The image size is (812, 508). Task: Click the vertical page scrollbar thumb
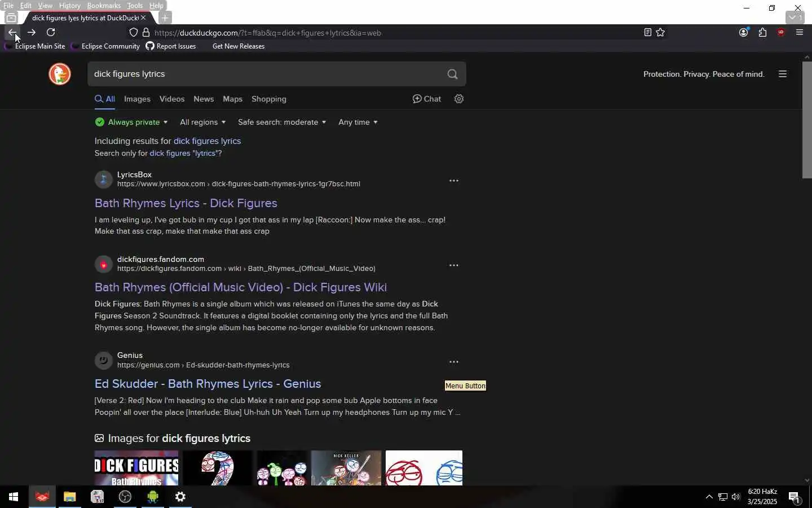coord(807,120)
